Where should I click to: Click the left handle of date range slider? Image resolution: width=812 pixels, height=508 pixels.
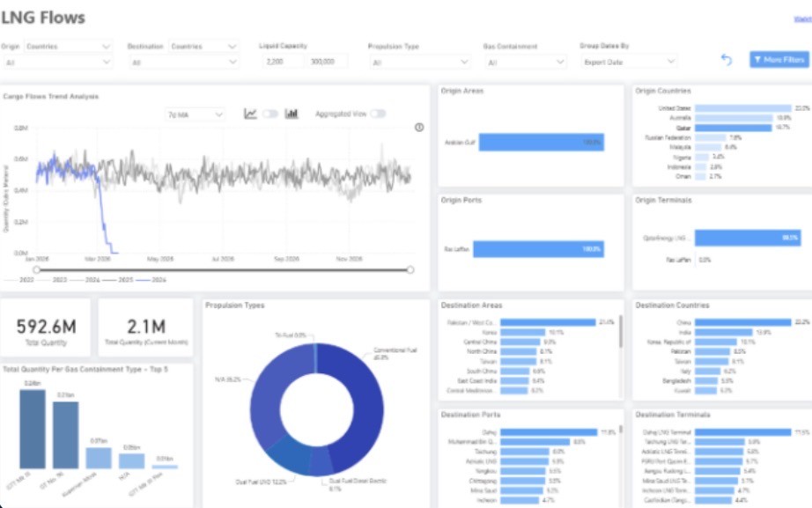[x=36, y=269]
